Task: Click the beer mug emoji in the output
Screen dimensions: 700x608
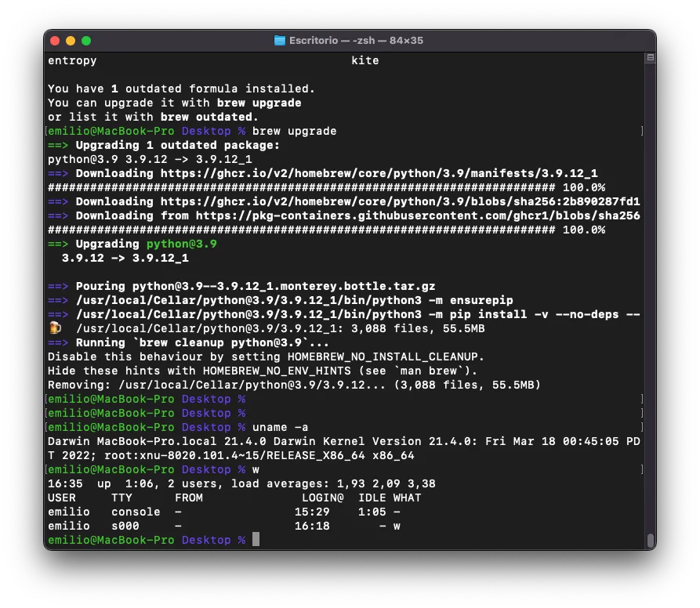Action: [55, 328]
